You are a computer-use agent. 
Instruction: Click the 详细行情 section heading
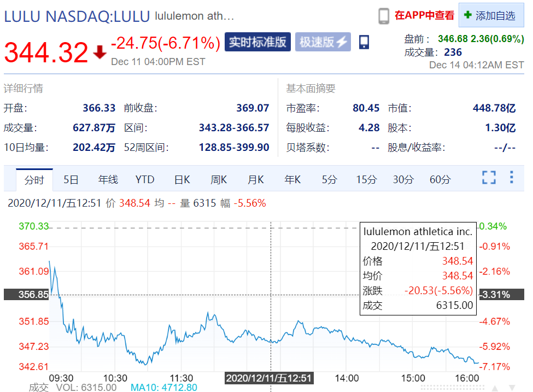(x=24, y=89)
